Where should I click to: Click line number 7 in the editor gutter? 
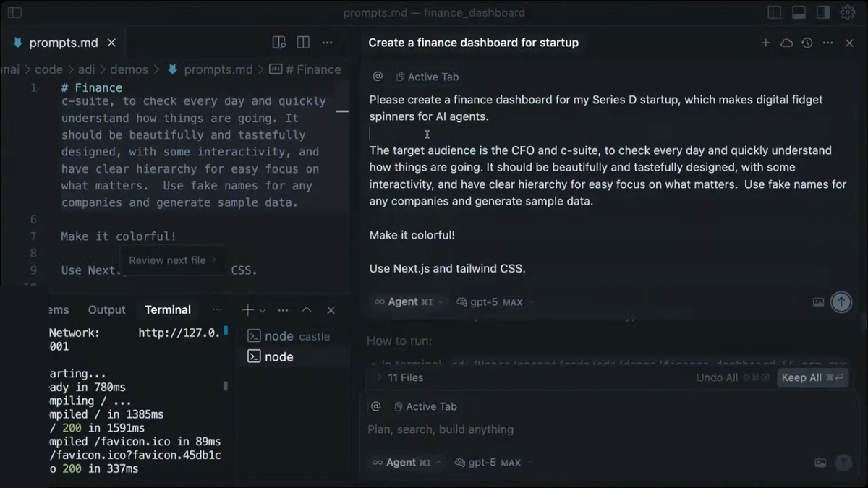pos(33,236)
